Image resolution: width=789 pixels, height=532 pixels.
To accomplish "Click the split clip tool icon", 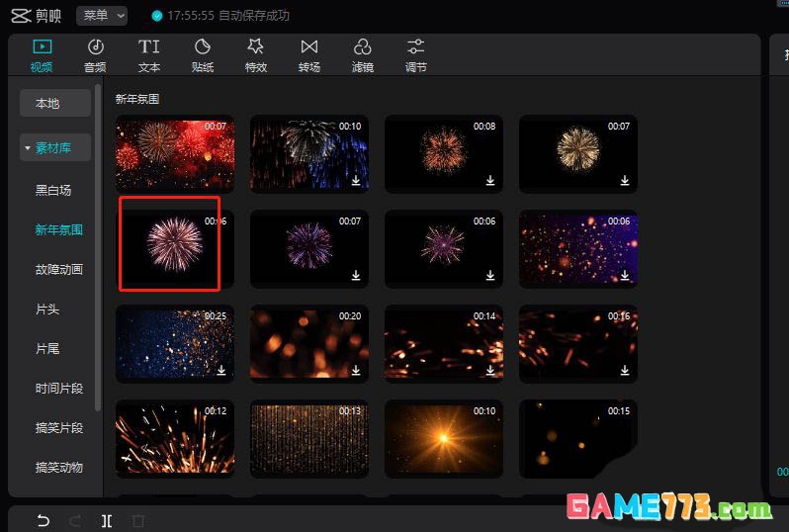I will [x=106, y=521].
